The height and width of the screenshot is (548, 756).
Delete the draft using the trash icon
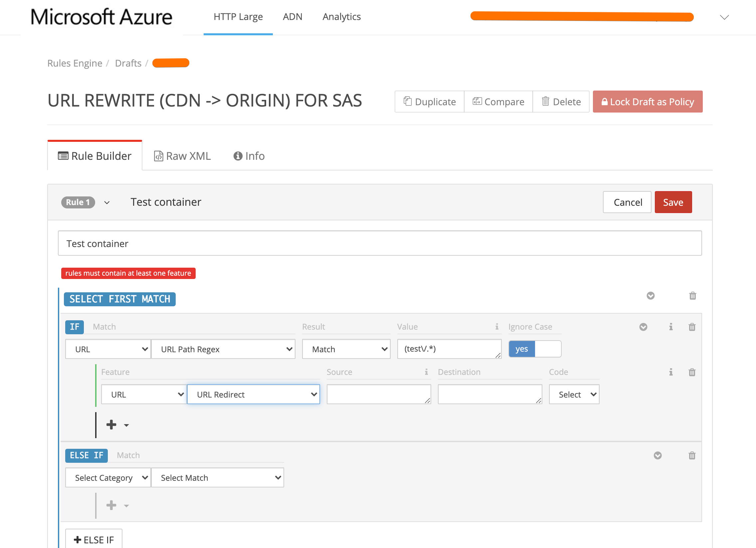[x=546, y=102]
